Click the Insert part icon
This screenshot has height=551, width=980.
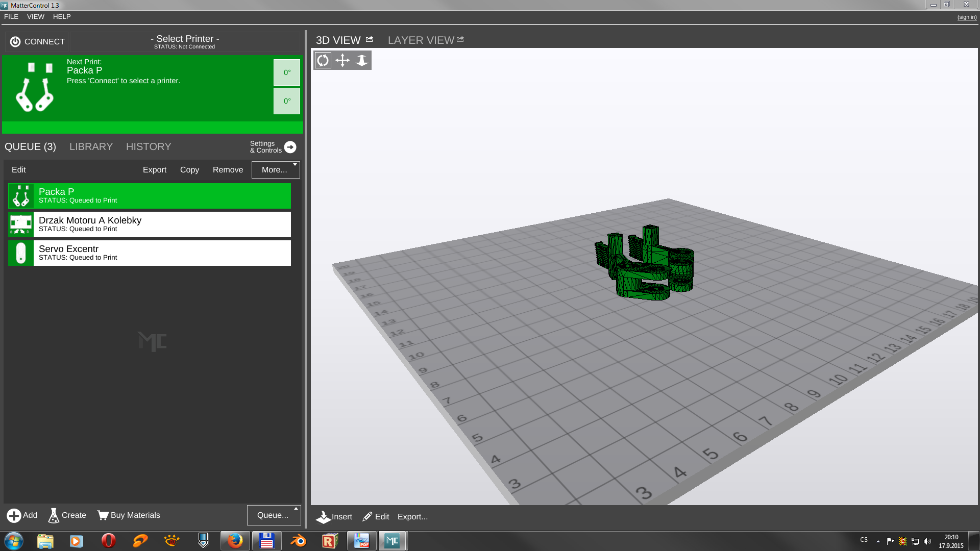click(323, 517)
